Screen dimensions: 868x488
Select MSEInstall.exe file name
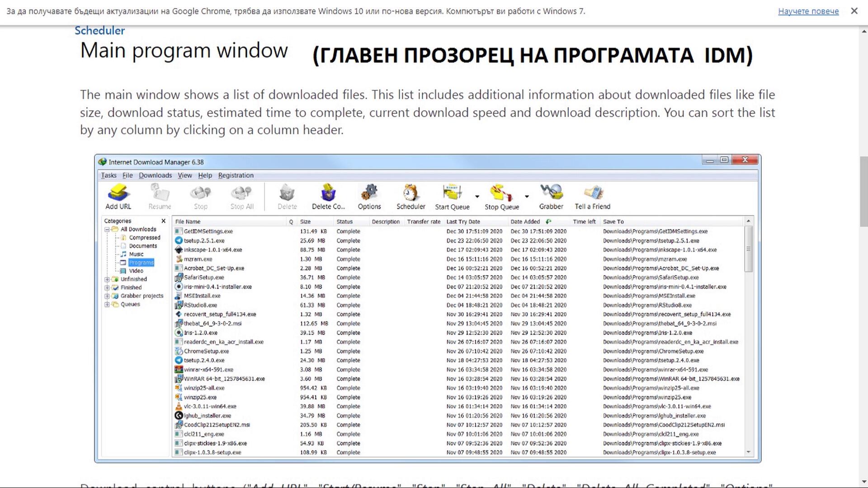202,296
